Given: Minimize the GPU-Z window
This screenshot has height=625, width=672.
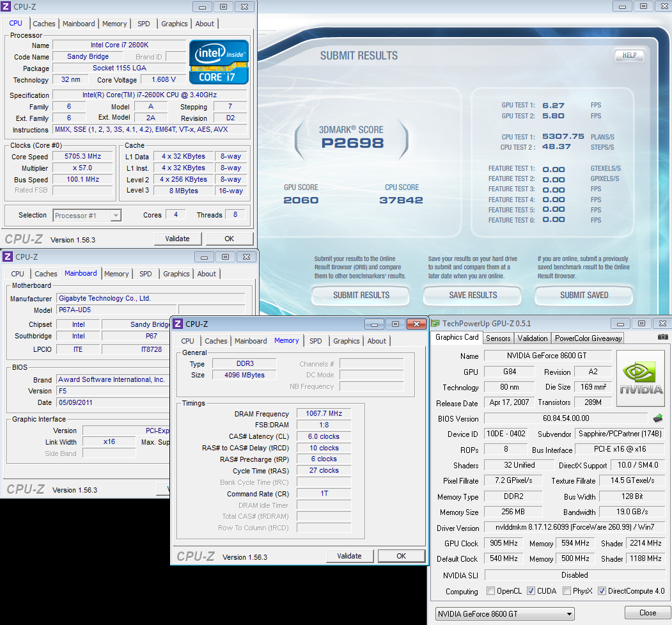Looking at the screenshot, I should point(620,324).
